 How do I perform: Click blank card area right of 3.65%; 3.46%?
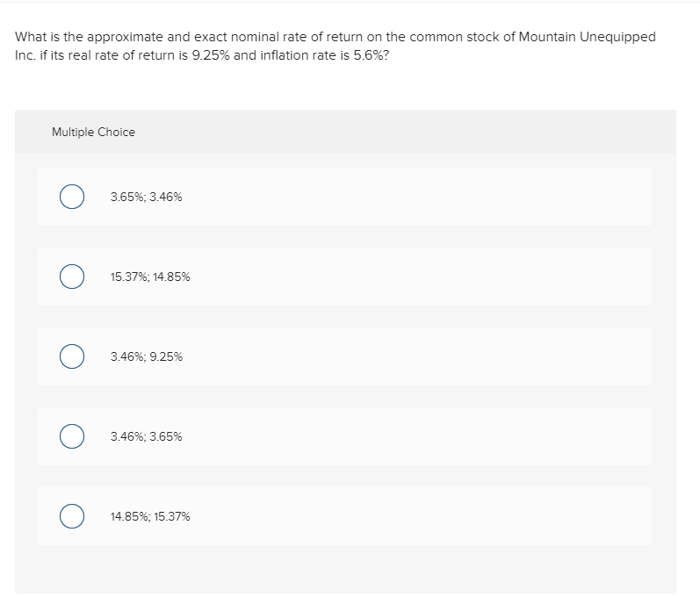coord(415,197)
